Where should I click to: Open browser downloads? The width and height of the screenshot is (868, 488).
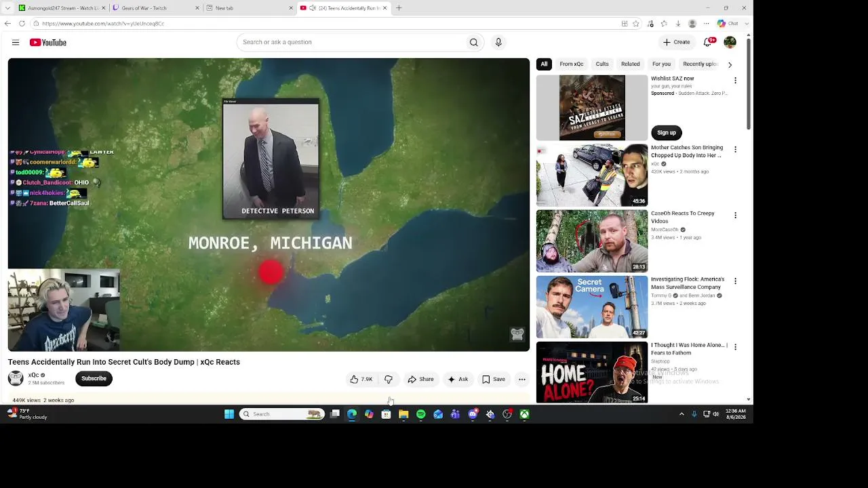point(677,24)
